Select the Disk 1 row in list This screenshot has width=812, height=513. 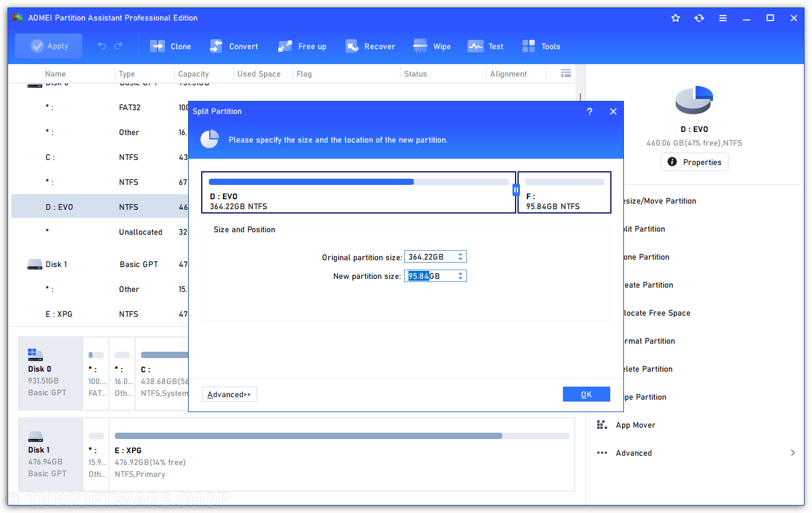pyautogui.click(x=100, y=264)
